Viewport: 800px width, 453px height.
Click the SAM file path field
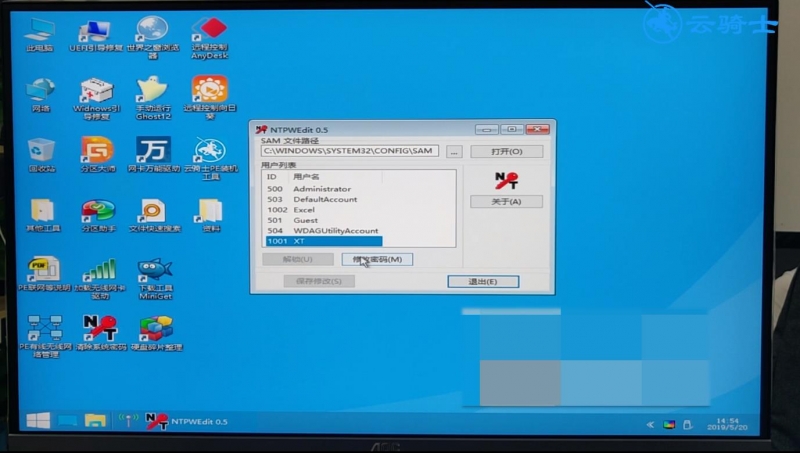click(x=349, y=151)
